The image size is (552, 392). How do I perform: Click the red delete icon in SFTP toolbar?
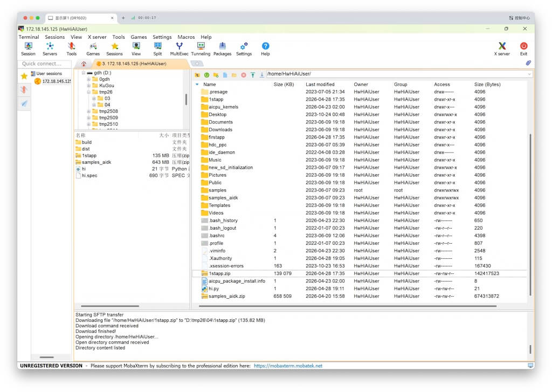(244, 75)
